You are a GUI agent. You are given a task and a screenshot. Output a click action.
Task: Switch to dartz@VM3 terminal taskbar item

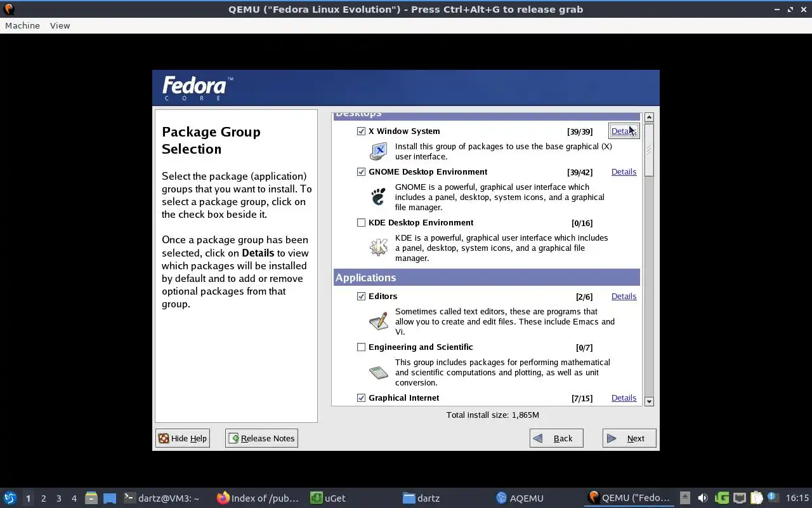(x=162, y=498)
